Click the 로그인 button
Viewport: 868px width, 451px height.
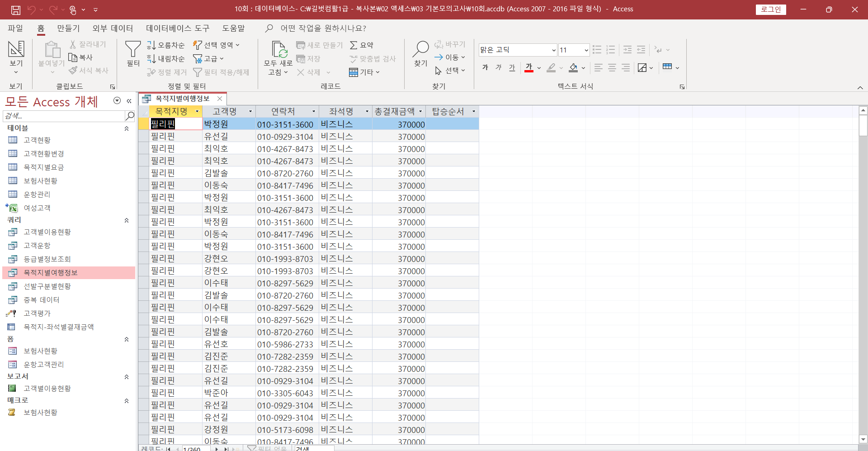pyautogui.click(x=770, y=9)
